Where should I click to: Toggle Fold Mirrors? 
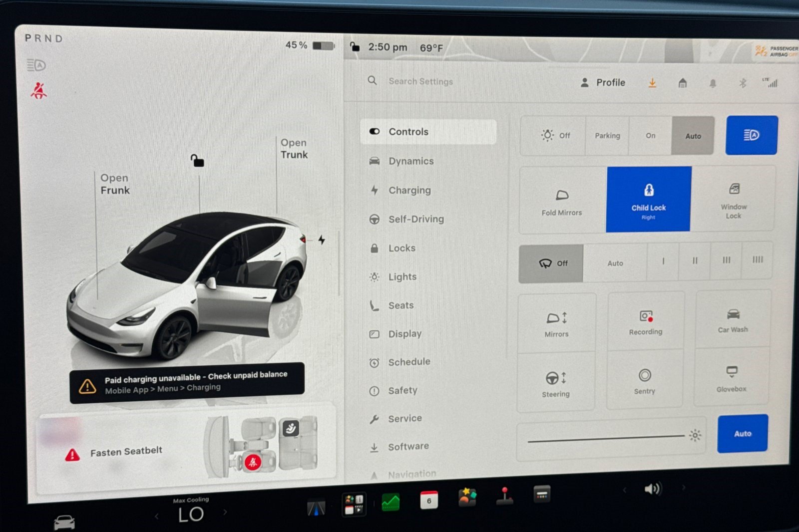coord(562,201)
